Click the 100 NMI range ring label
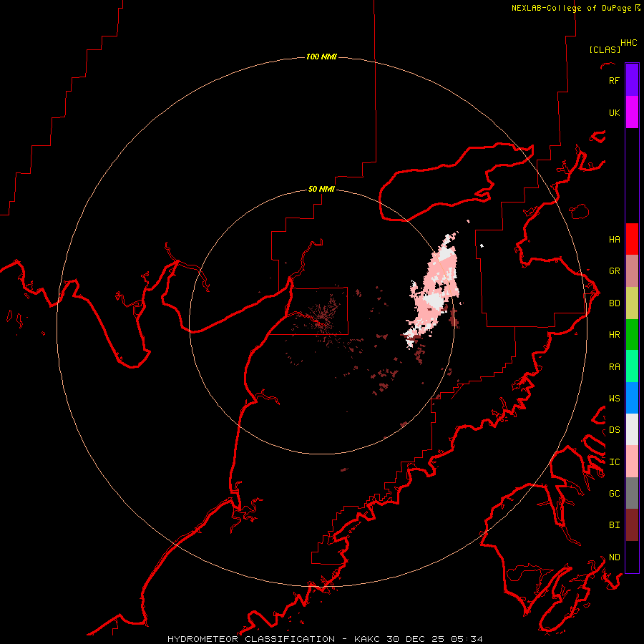This screenshot has height=644, width=644. tap(321, 57)
